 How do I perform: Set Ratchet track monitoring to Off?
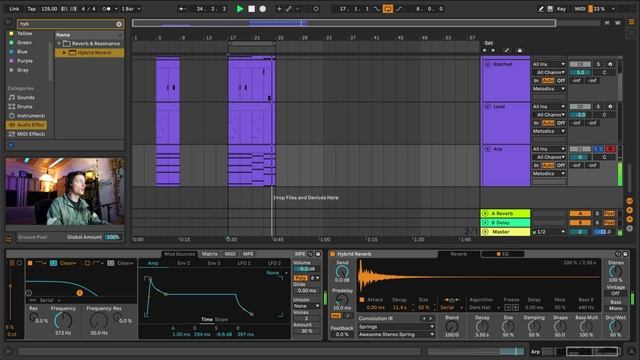point(561,80)
